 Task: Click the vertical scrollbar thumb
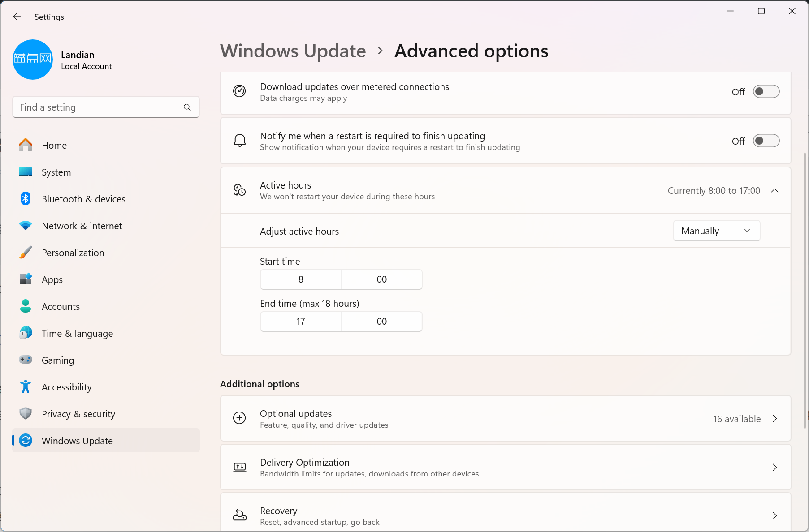(x=805, y=291)
